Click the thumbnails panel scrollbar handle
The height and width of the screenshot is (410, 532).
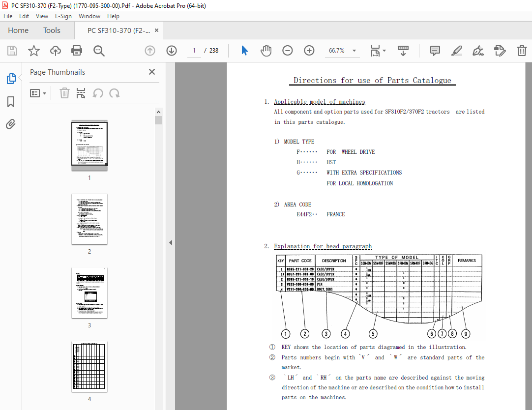tap(158, 120)
